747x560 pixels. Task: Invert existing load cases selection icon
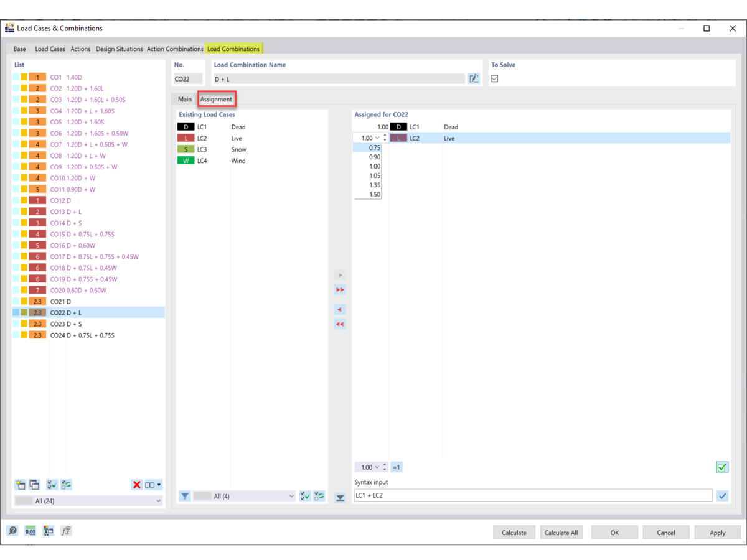(319, 496)
